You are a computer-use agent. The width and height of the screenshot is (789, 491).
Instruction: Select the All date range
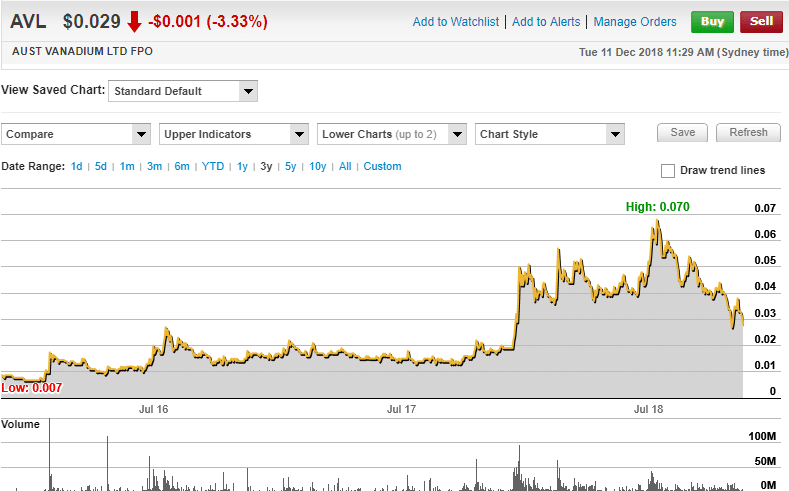pos(345,167)
